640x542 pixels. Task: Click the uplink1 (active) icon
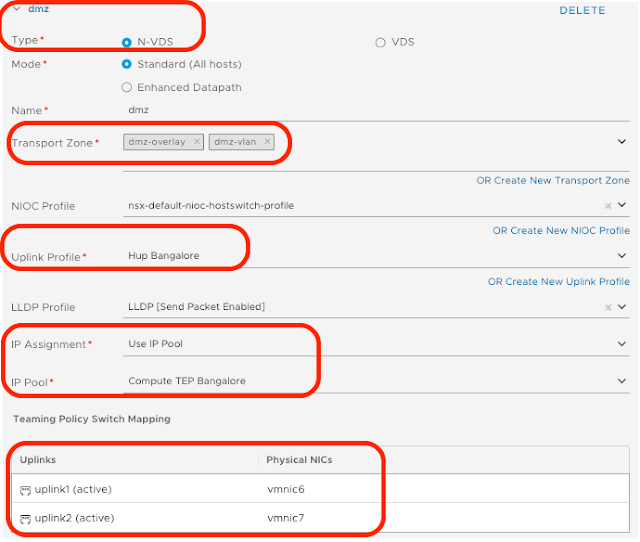click(25, 491)
